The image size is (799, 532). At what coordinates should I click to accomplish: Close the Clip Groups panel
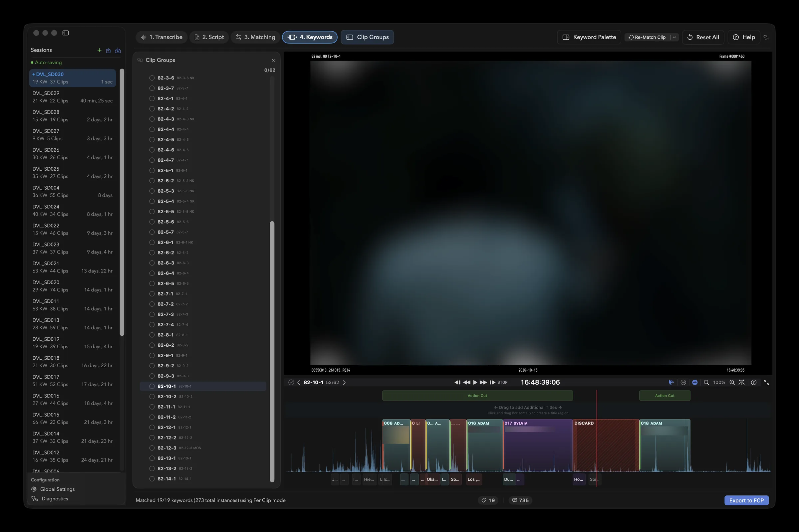pos(273,60)
